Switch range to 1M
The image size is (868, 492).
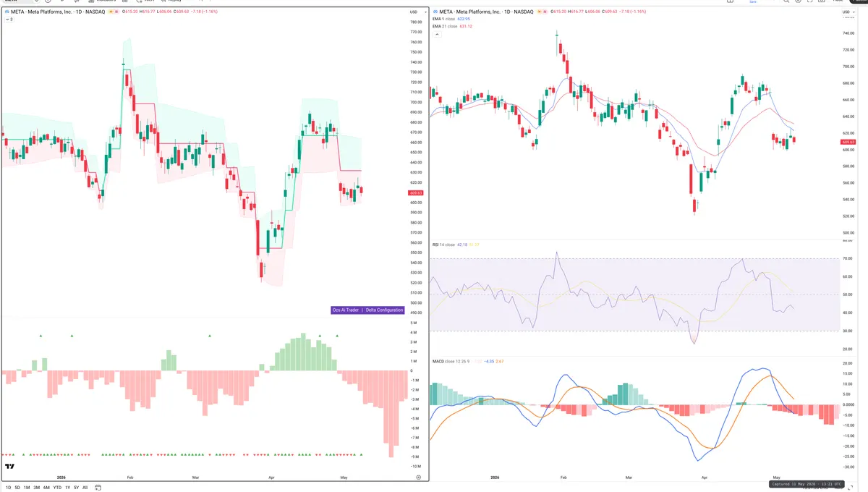coord(27,488)
